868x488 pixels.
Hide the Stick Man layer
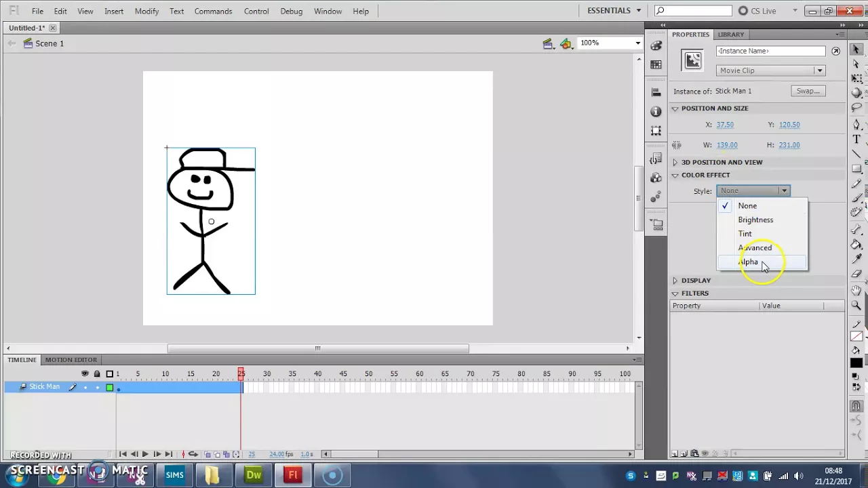85,387
